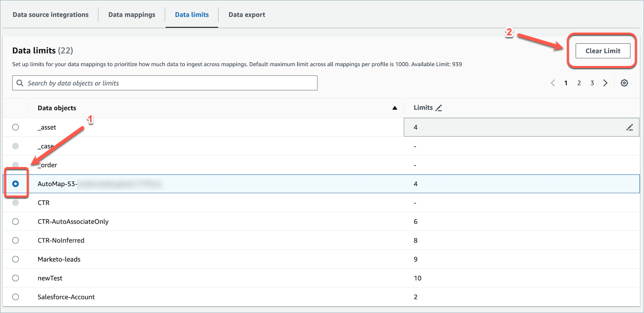Open table preferences gear icon
The height and width of the screenshot is (313, 644).
[624, 83]
